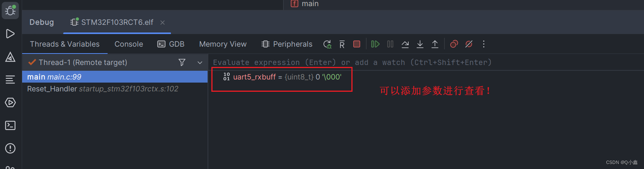Click the binary icon beside uart5_rxbuff
644x169 pixels.
(x=227, y=77)
